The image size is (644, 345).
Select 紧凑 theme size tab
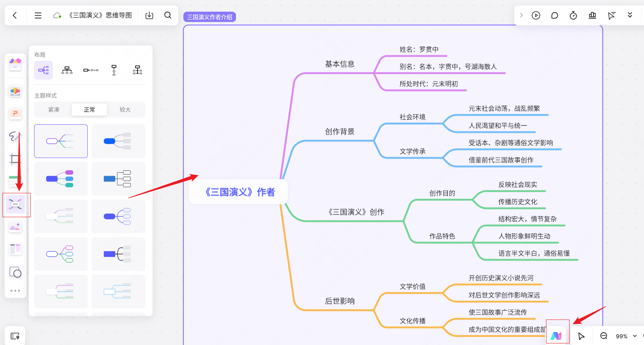[54, 110]
